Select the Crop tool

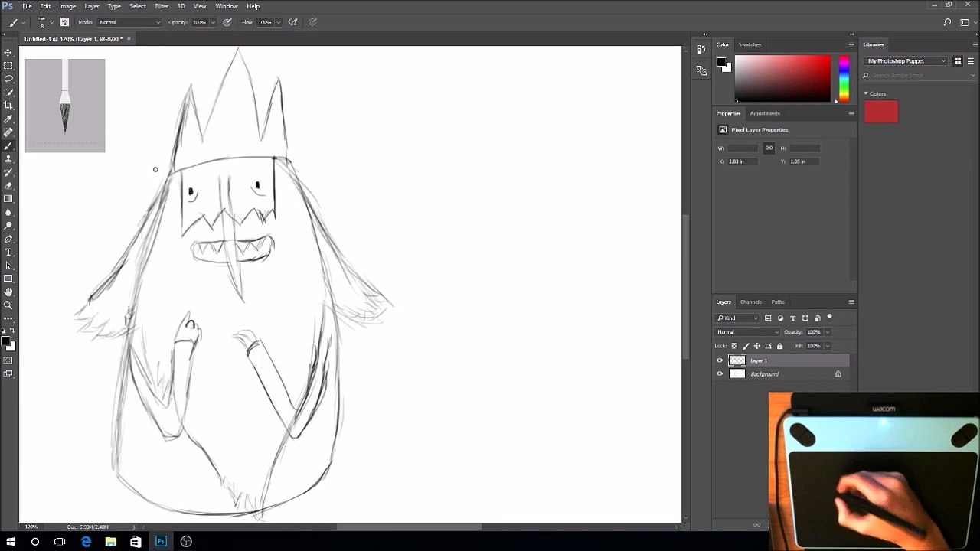tap(8, 106)
